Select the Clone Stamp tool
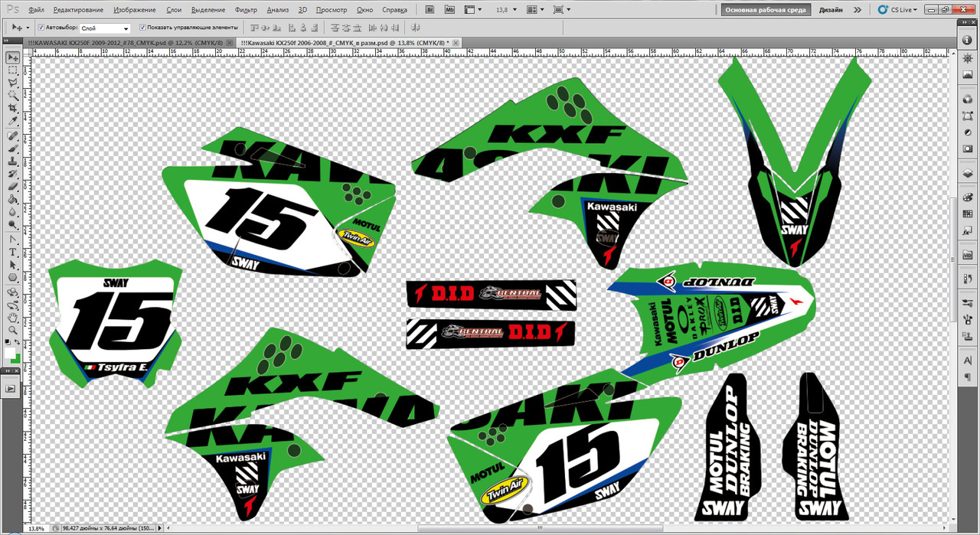This screenshot has height=535, width=980. pos(13,161)
